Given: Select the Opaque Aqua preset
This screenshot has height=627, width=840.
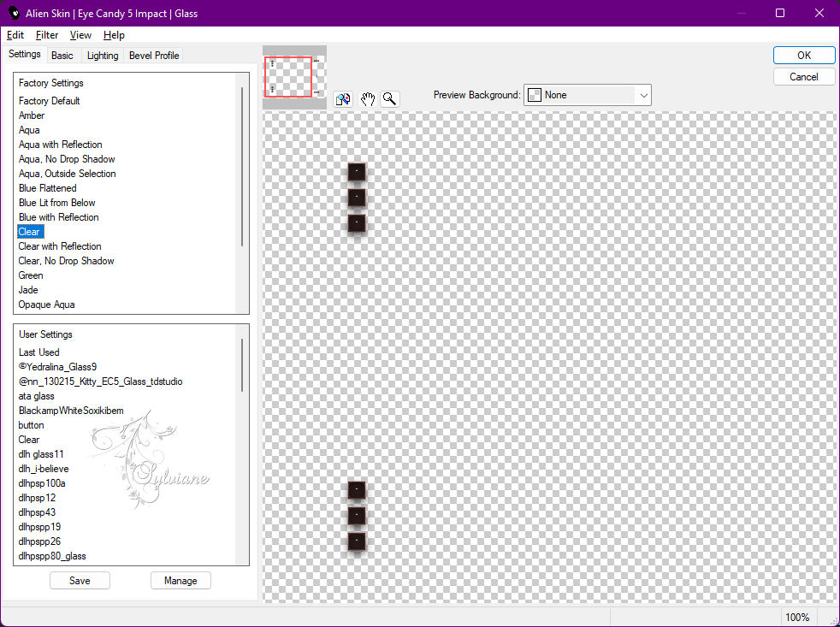Looking at the screenshot, I should [x=46, y=304].
